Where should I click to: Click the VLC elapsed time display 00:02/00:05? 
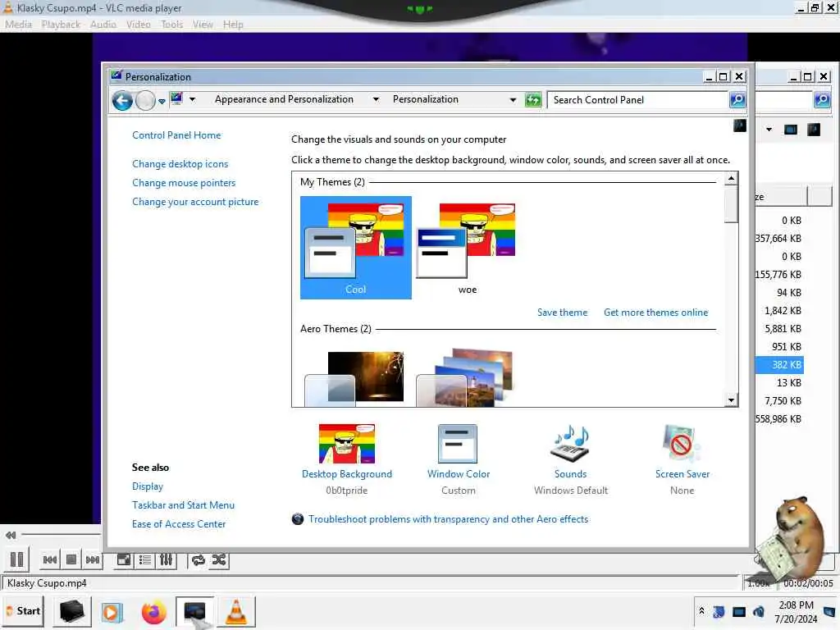click(x=808, y=583)
